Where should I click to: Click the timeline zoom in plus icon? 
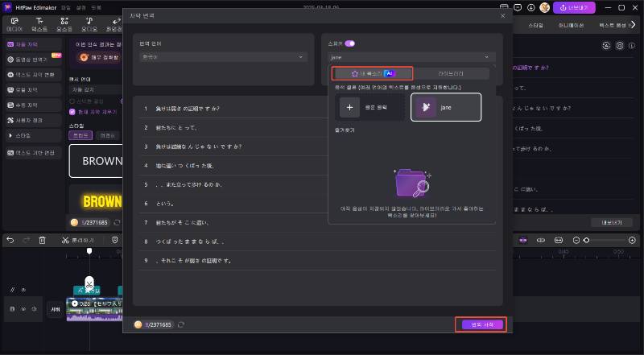point(633,240)
